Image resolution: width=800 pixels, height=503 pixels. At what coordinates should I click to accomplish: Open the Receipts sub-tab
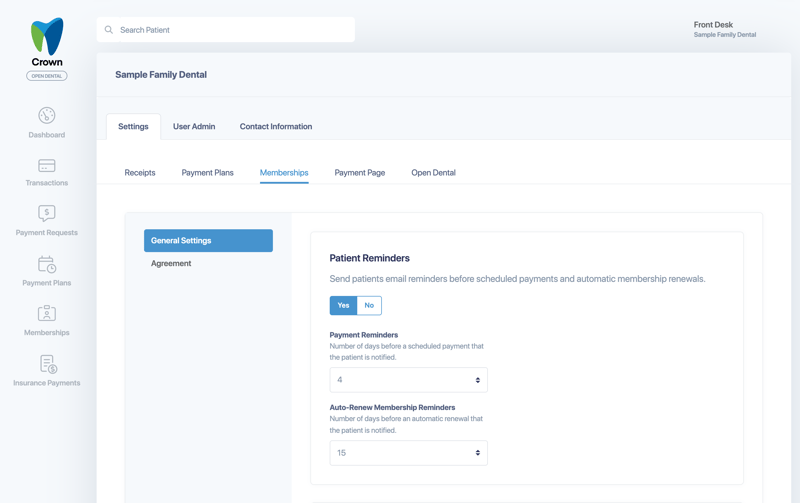(x=140, y=172)
